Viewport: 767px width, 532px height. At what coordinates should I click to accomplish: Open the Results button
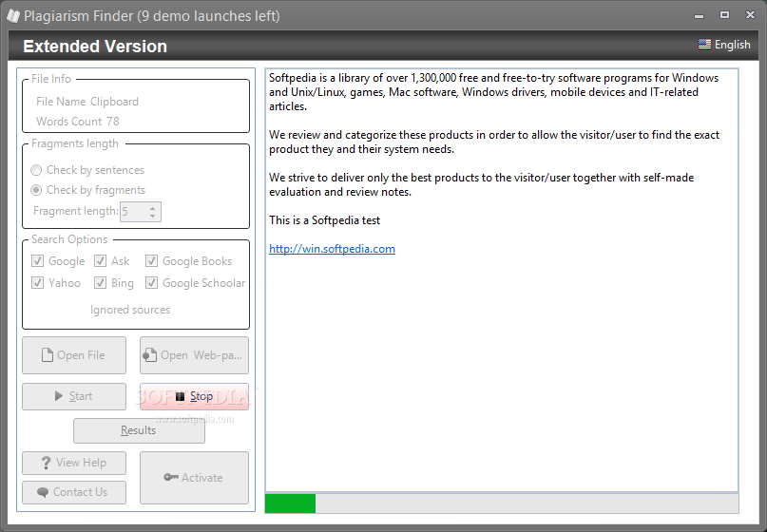click(139, 430)
